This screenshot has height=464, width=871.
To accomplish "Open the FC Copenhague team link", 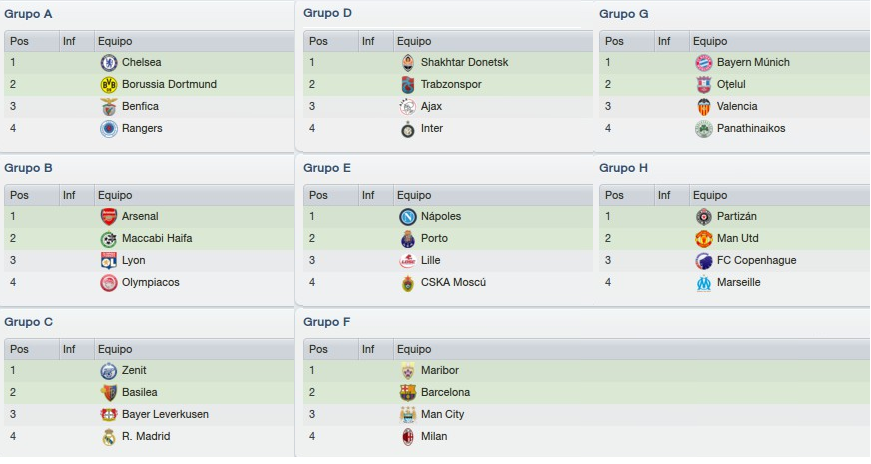I will point(756,260).
